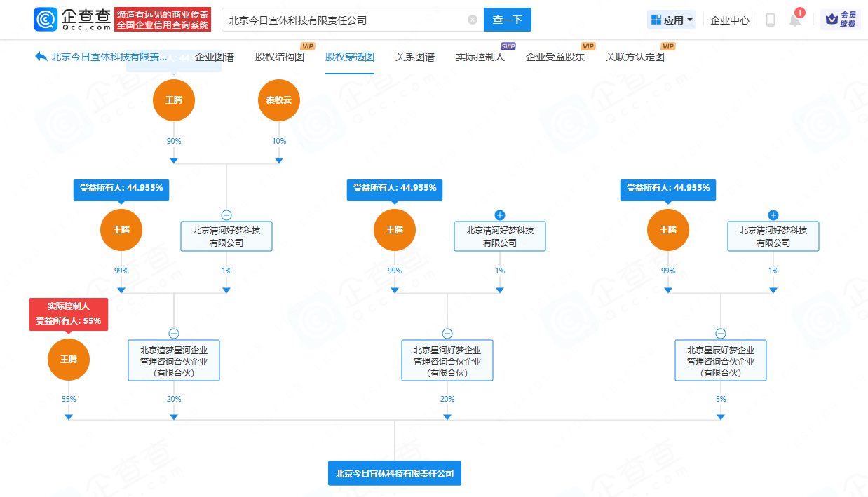Open the notifications bell
Screen dimensions: 868x497
click(794, 20)
